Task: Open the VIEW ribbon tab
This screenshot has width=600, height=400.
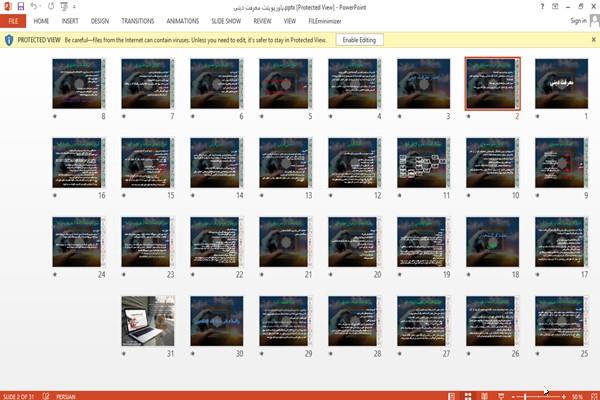Action: pos(290,21)
